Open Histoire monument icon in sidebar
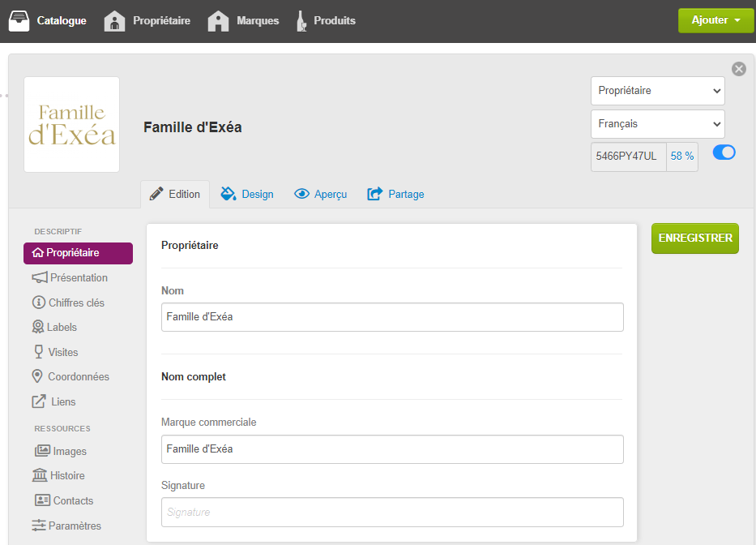Image resolution: width=756 pixels, height=545 pixels. [40, 475]
